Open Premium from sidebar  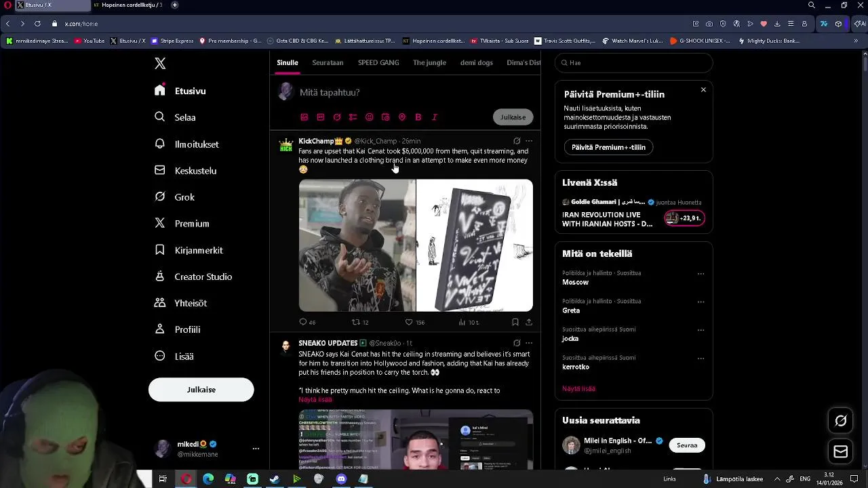[x=182, y=224]
